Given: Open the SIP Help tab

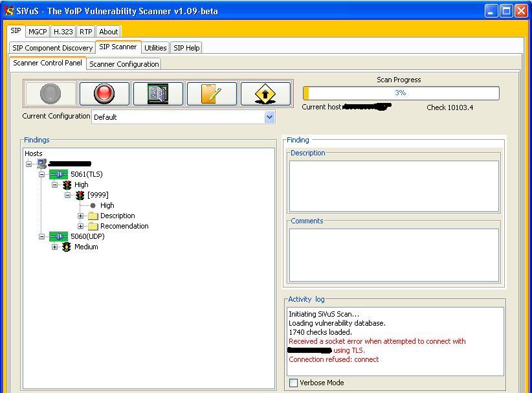Looking at the screenshot, I should (186, 48).
